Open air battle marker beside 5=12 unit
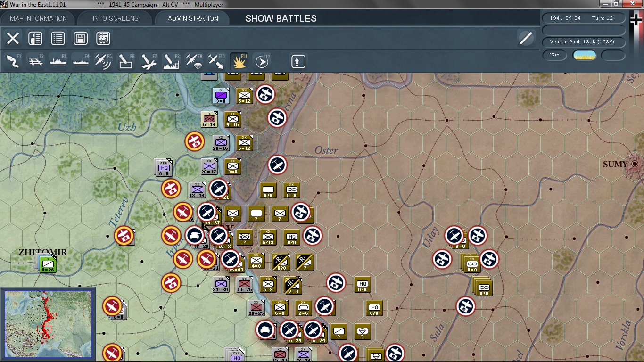 click(265, 94)
